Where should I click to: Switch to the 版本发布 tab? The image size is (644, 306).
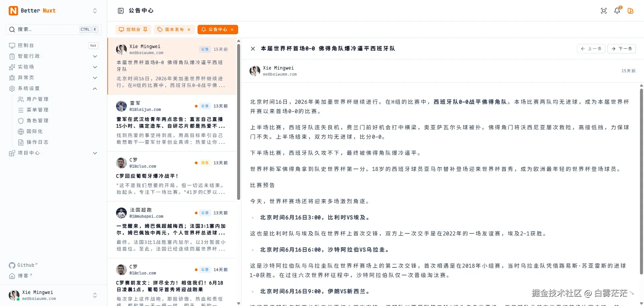(174, 30)
